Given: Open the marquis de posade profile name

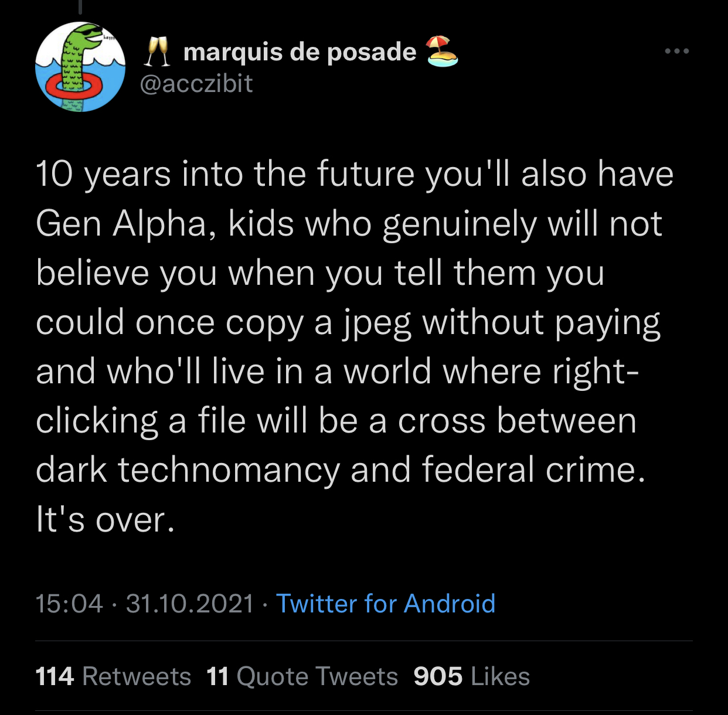Looking at the screenshot, I should (x=300, y=52).
